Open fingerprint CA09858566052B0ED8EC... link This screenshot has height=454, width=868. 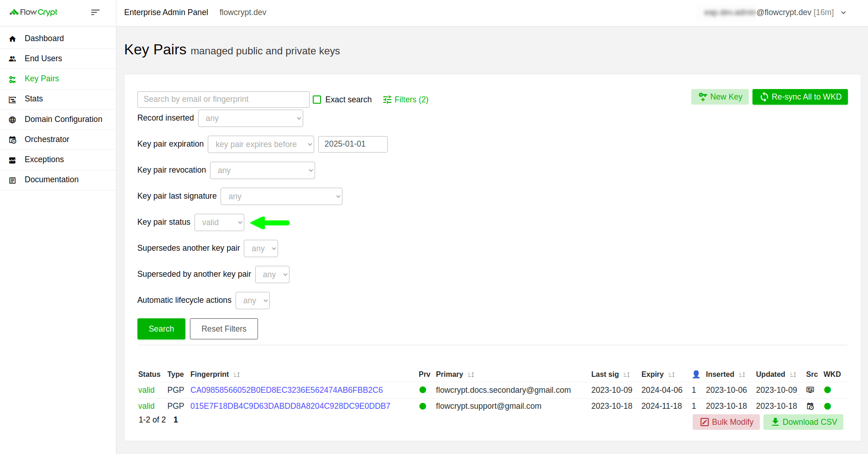(286, 390)
